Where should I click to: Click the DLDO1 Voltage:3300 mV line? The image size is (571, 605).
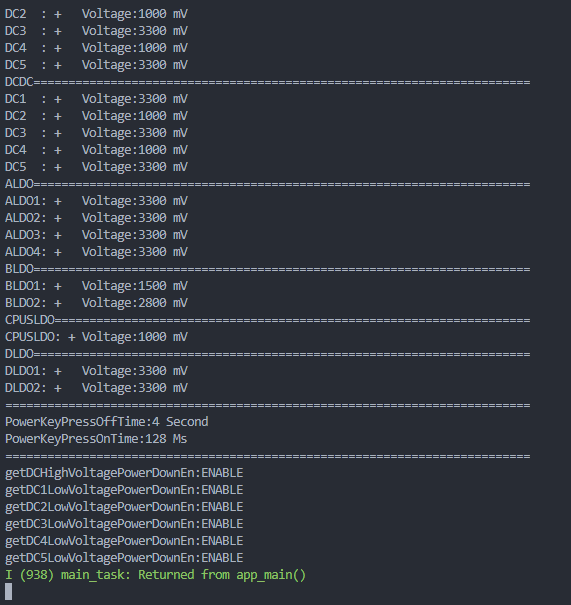coord(96,371)
